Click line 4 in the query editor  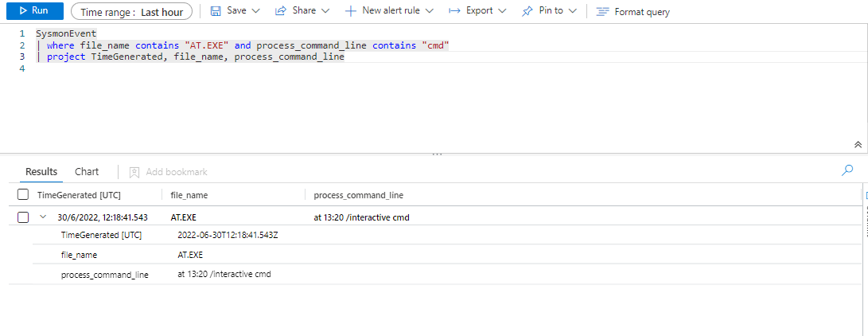159,68
